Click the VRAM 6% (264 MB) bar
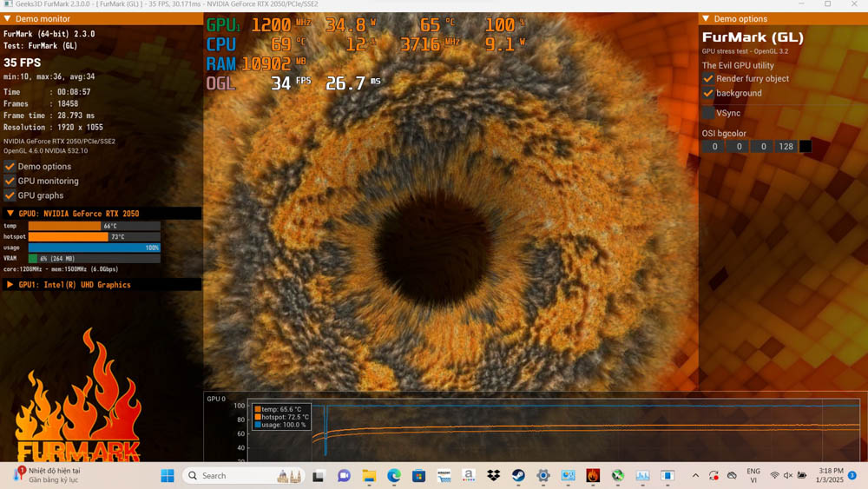The height and width of the screenshot is (489, 868). [94, 259]
